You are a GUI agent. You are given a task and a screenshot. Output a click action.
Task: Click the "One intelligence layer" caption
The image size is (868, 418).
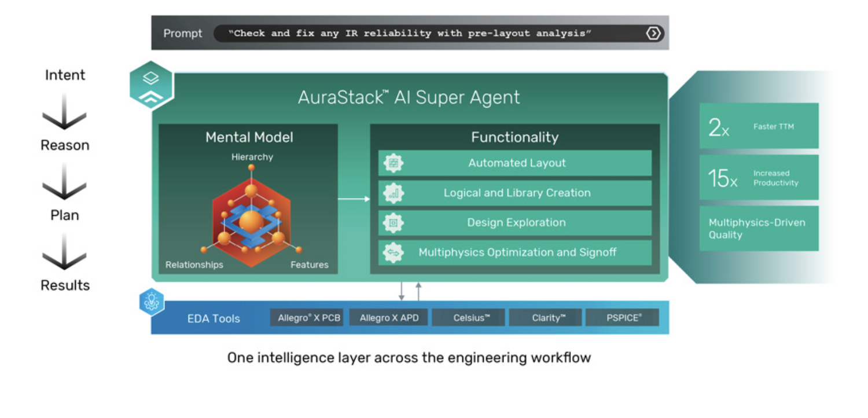pyautogui.click(x=409, y=358)
